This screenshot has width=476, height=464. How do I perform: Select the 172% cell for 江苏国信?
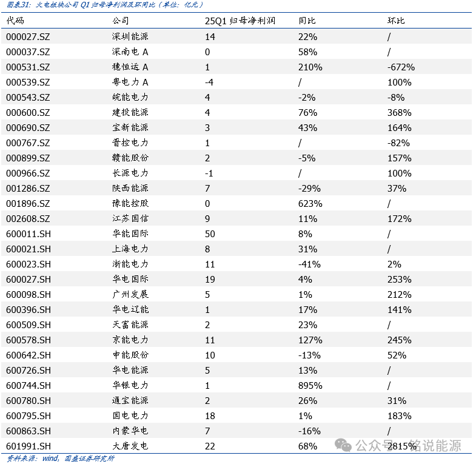[400, 219]
